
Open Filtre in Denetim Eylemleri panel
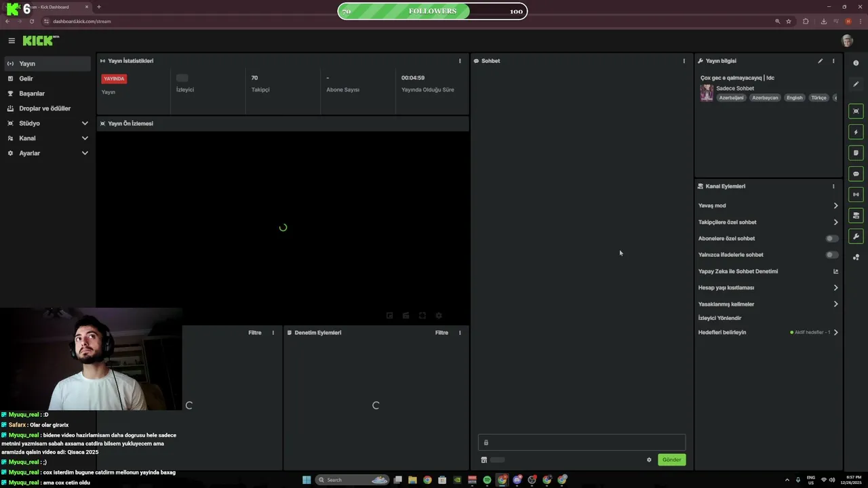pos(441,333)
